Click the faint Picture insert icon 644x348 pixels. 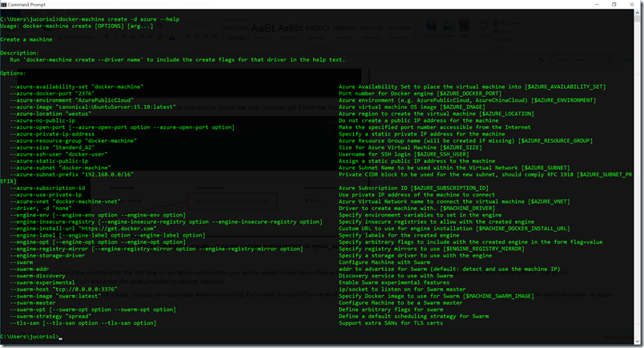[x=448, y=29]
